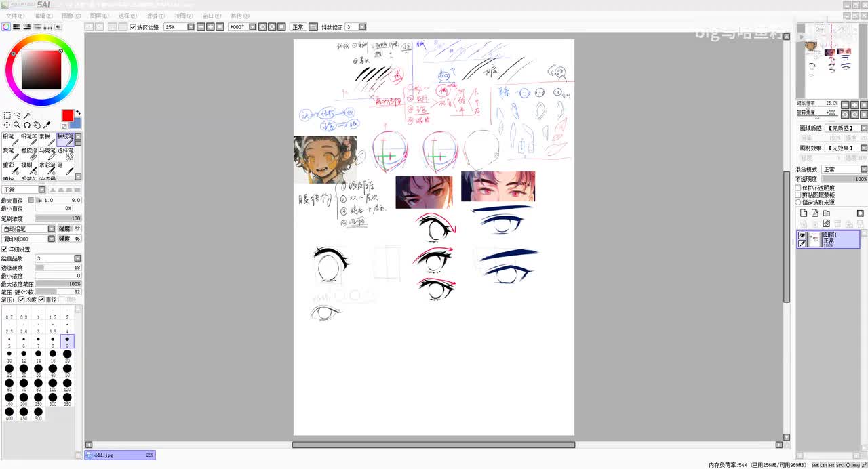Screen dimensions: 868x469
Task: Choose the 马克笔 marker brush
Action: [47, 154]
